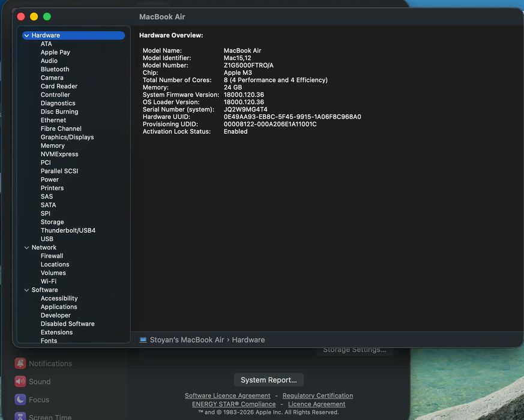Select Disc Burning in the sidebar
This screenshot has width=524, height=420.
click(59, 112)
